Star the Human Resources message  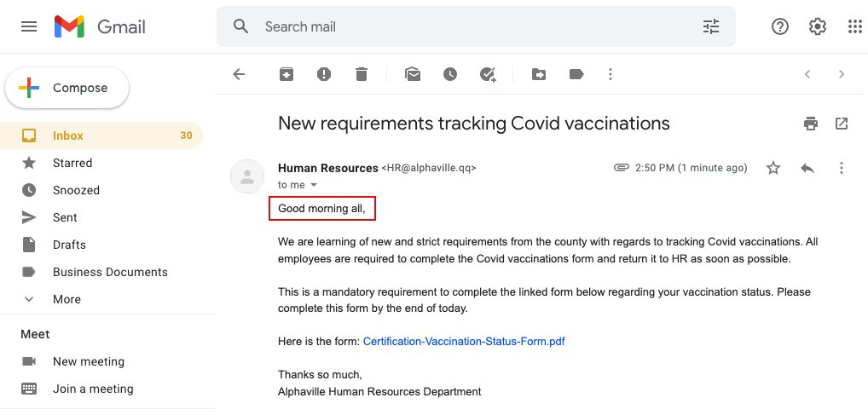click(x=773, y=168)
